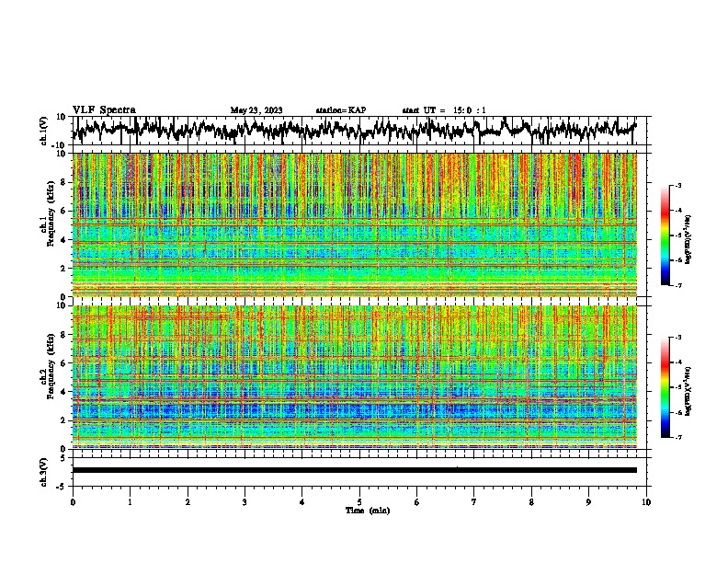This screenshot has width=728, height=563.
Task: Click time axis tick label "9"
Action: [x=588, y=502]
